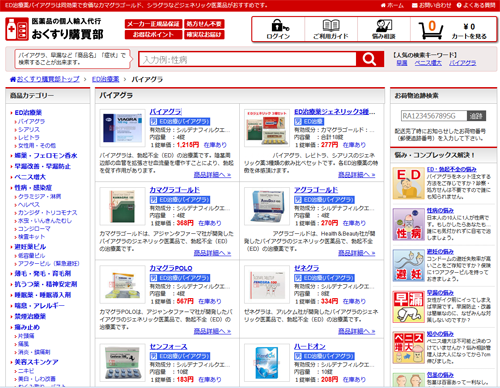Image resolution: width=500 pixels, height=388 pixels.
Task: Click 商品詳細へ link under バイアグラ description
Action: (x=212, y=175)
